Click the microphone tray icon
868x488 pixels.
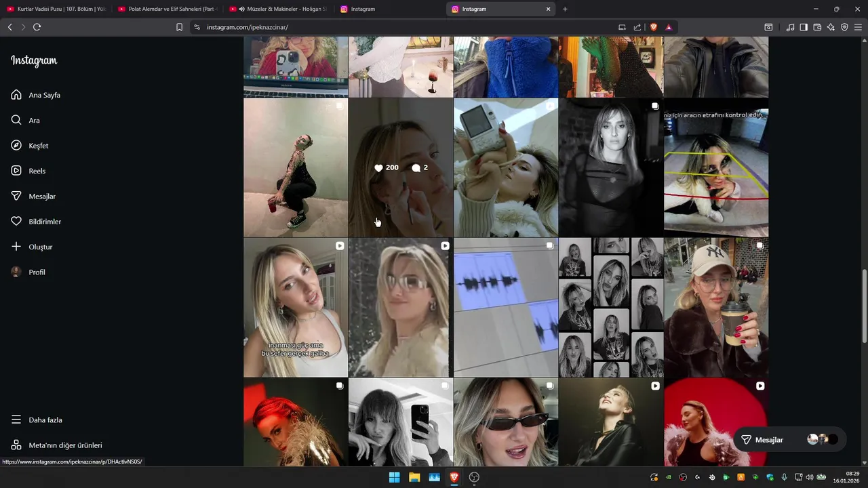point(785,477)
